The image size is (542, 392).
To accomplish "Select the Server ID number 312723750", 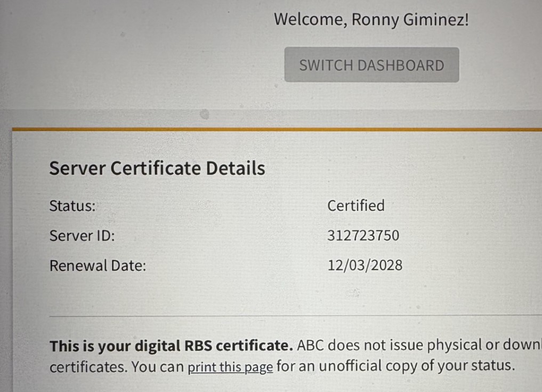I will (x=363, y=235).
